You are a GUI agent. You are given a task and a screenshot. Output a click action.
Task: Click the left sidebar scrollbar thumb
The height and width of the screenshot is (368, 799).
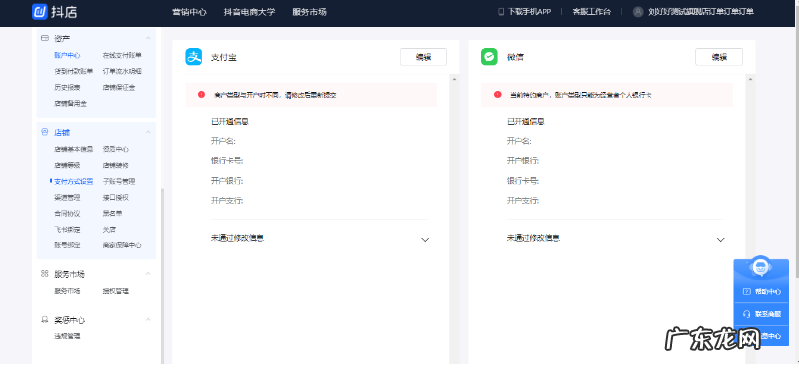[x=163, y=276]
